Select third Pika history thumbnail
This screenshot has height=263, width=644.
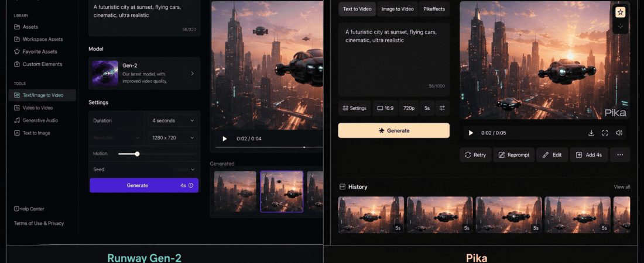click(508, 215)
